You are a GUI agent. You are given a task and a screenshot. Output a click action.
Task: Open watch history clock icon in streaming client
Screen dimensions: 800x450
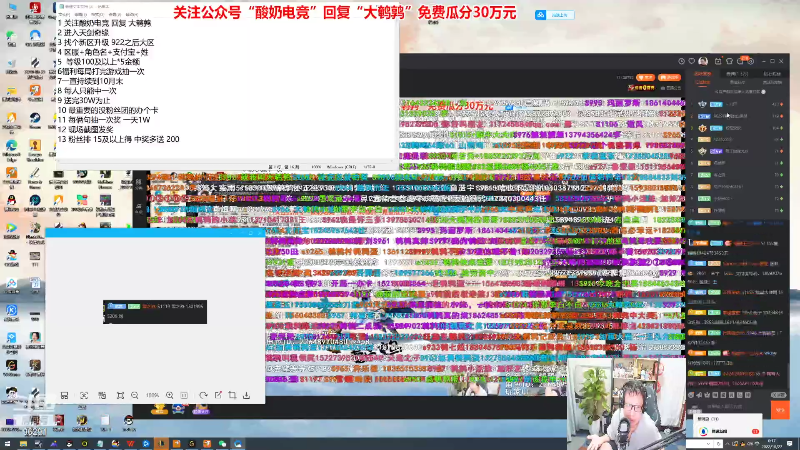tap(681, 61)
